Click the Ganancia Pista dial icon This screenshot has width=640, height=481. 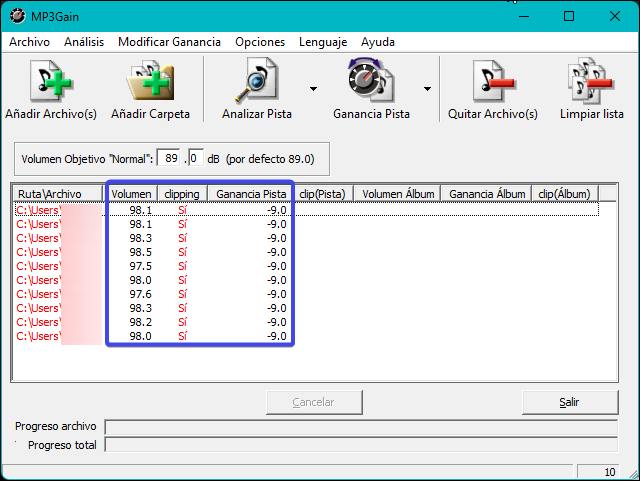click(371, 80)
